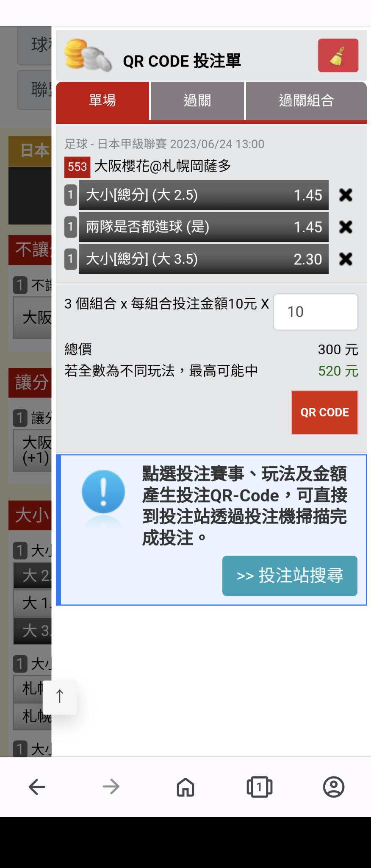Image resolution: width=371 pixels, height=868 pixels.
Task: Open the browser home page icon
Action: 185,787
